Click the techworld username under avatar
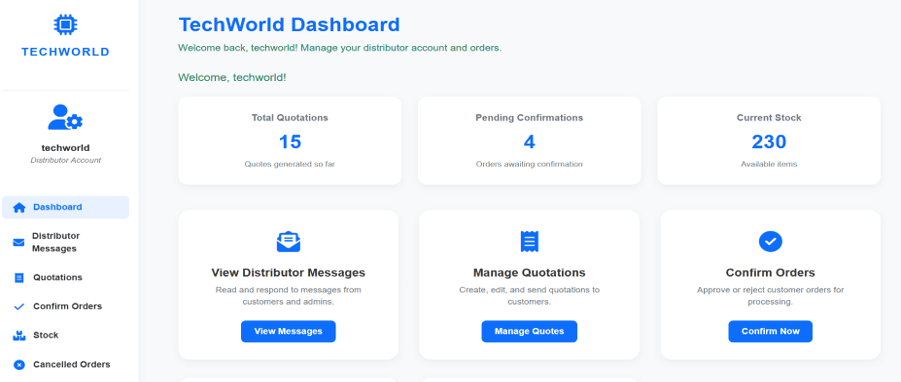Screen dimensions: 901x382 point(66,148)
